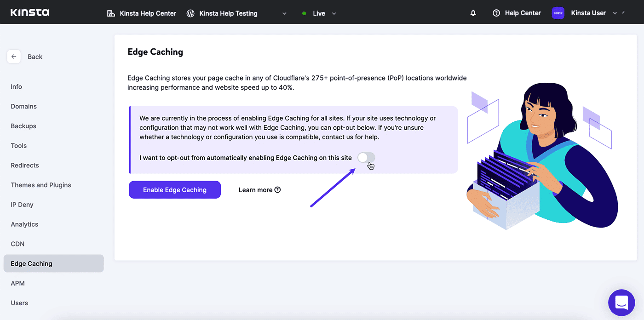Click the green Live status indicator
Screen dimensions: 644x320
[x=304, y=13]
